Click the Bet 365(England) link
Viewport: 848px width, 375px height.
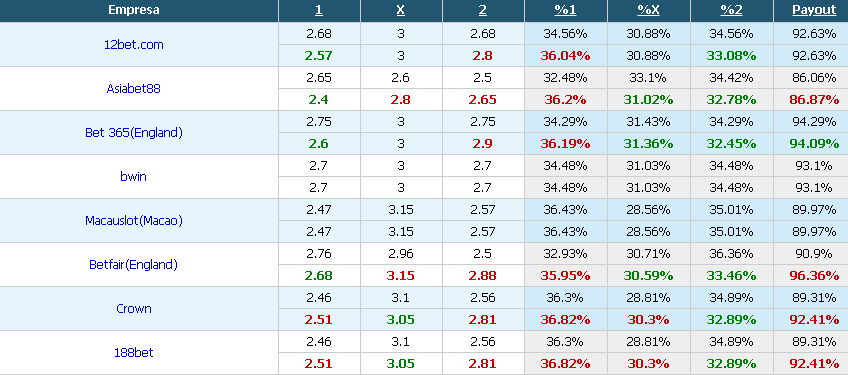pyautogui.click(x=134, y=133)
